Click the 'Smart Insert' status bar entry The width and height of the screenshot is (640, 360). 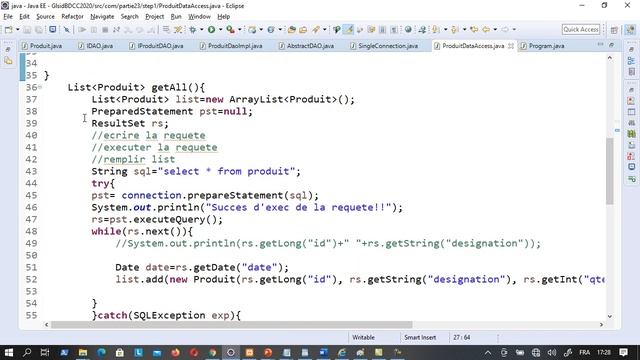pos(420,338)
